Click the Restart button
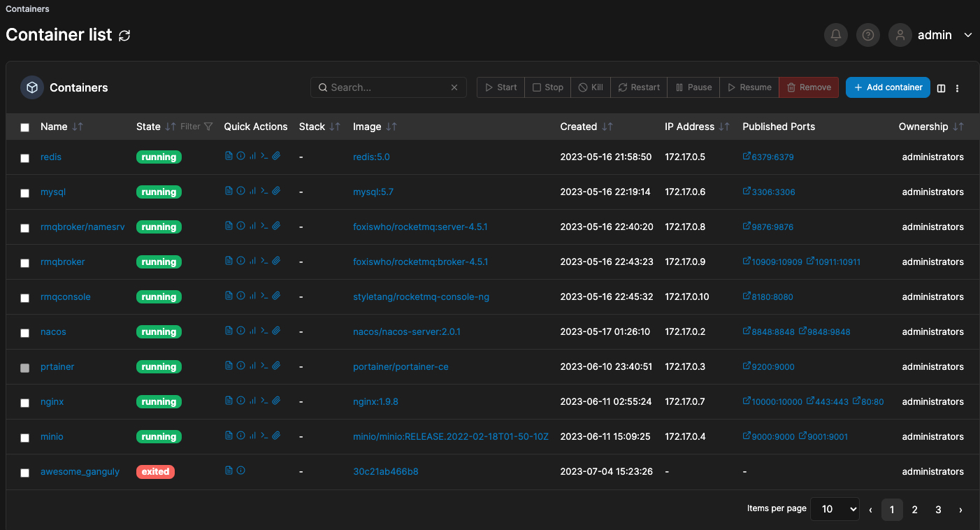Screen dimensions: 980x530 639,87
